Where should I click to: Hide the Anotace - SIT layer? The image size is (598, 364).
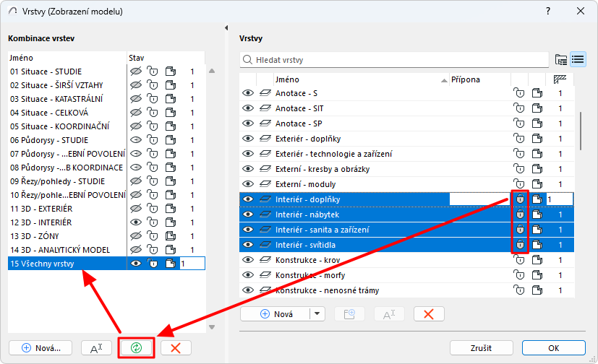point(248,108)
